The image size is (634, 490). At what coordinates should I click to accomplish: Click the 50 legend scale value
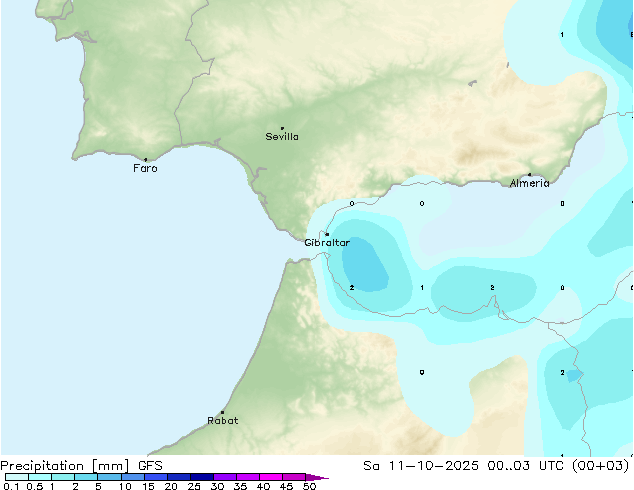309,486
